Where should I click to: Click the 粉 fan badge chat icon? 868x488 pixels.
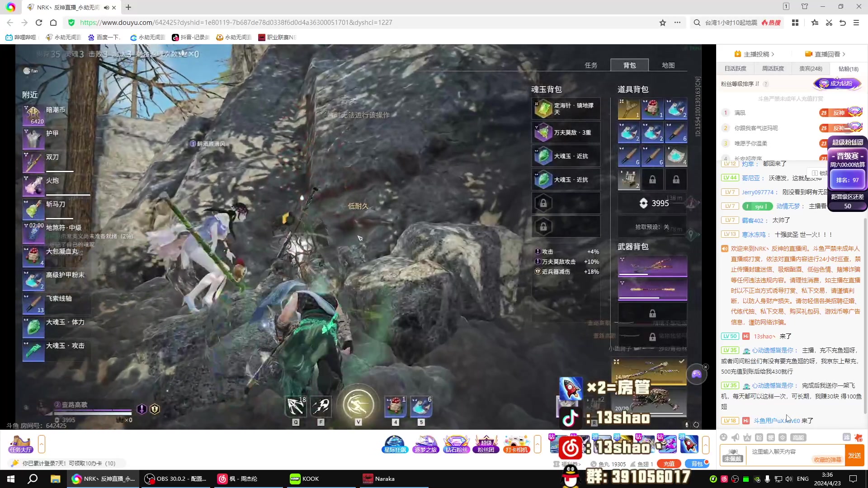pyautogui.click(x=759, y=437)
